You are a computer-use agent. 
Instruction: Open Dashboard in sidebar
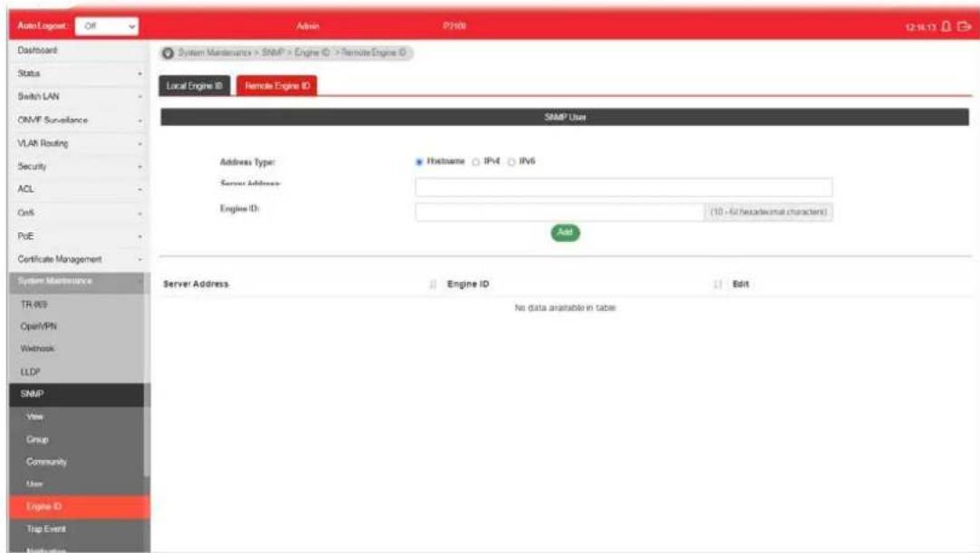coord(79,51)
